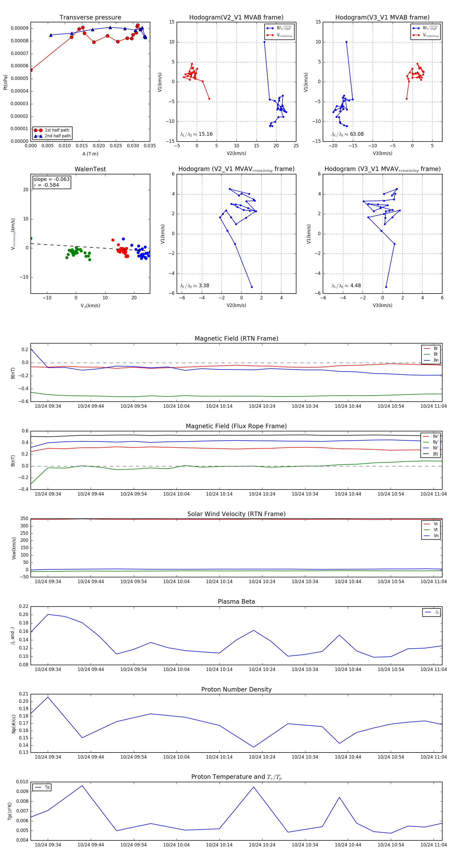
Task: Click the 'Magnetic Field (Flux Rope Frame)' title
Action: [x=236, y=426]
